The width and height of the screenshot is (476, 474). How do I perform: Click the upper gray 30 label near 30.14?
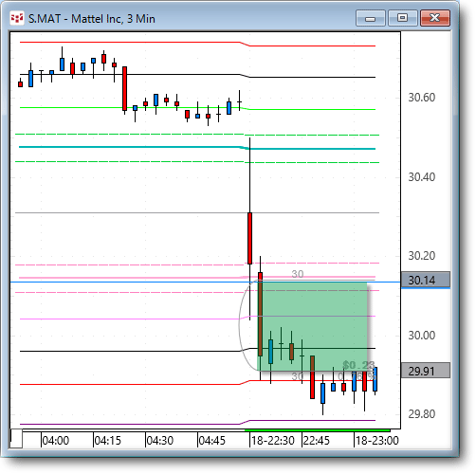click(298, 274)
